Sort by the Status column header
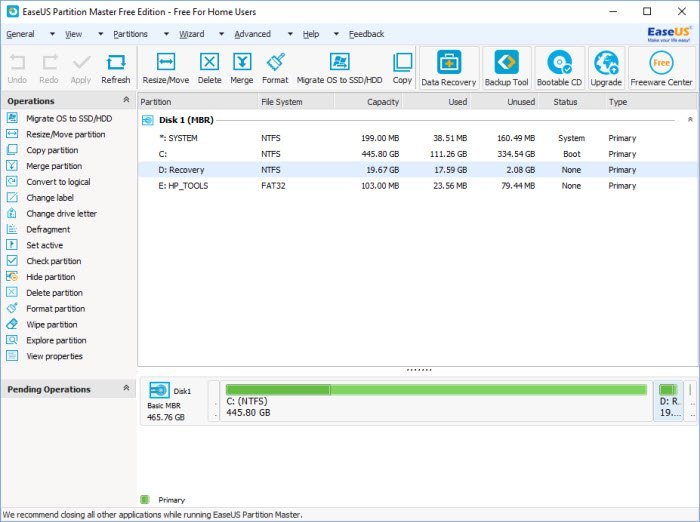The height and width of the screenshot is (522, 700). [x=571, y=102]
